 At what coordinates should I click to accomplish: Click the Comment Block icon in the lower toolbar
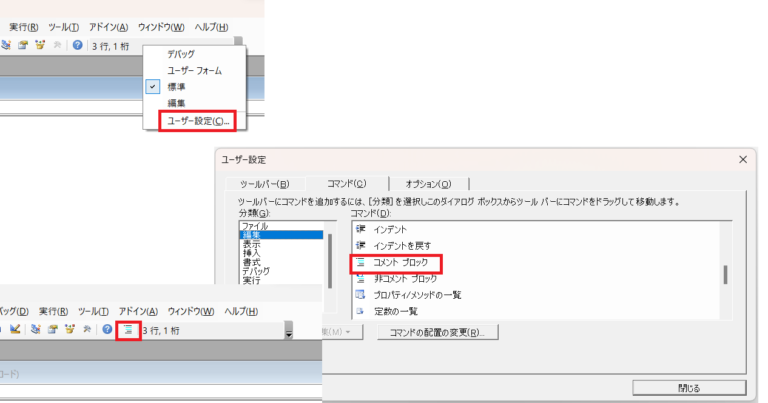pyautogui.click(x=128, y=329)
